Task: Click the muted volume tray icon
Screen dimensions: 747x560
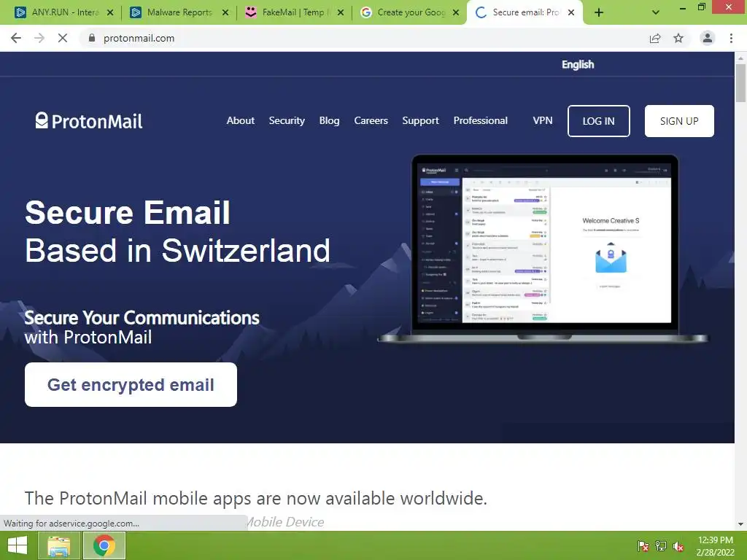Action: pyautogui.click(x=678, y=546)
